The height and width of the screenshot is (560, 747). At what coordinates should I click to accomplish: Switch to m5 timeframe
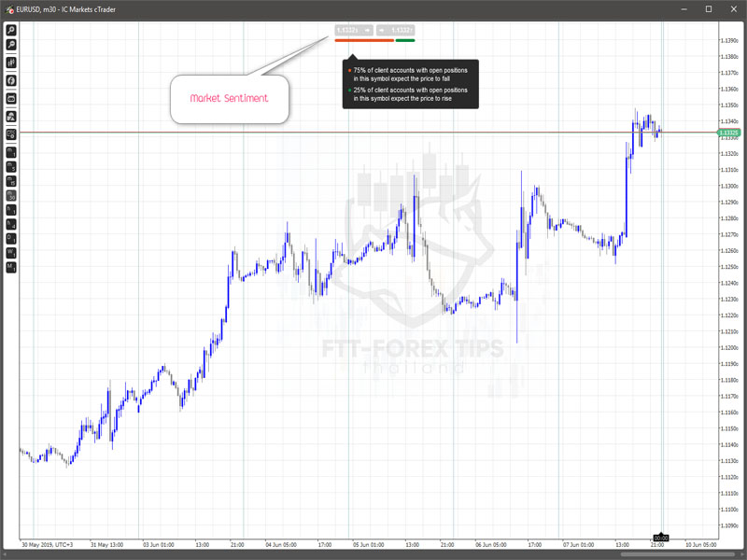point(11,167)
